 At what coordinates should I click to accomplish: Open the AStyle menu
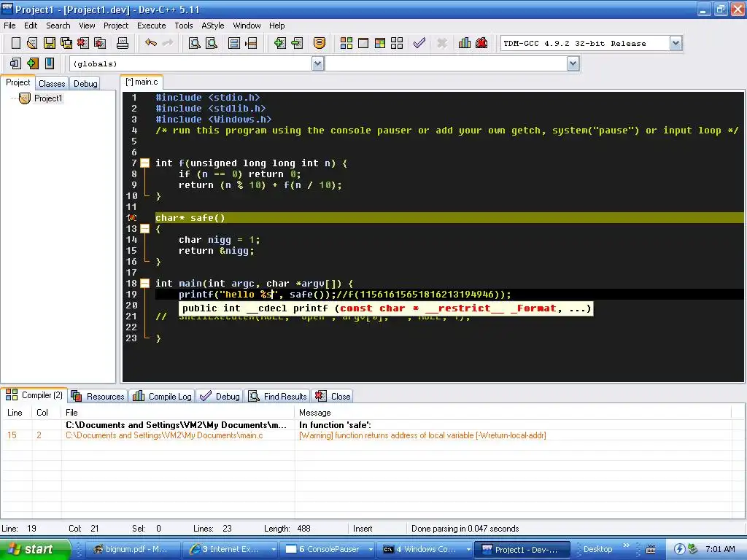[212, 26]
